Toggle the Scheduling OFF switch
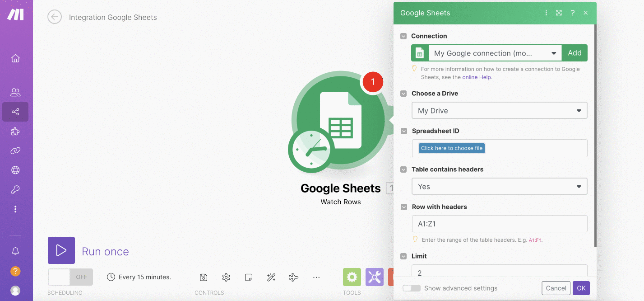Image resolution: width=644 pixels, height=301 pixels. coord(70,277)
